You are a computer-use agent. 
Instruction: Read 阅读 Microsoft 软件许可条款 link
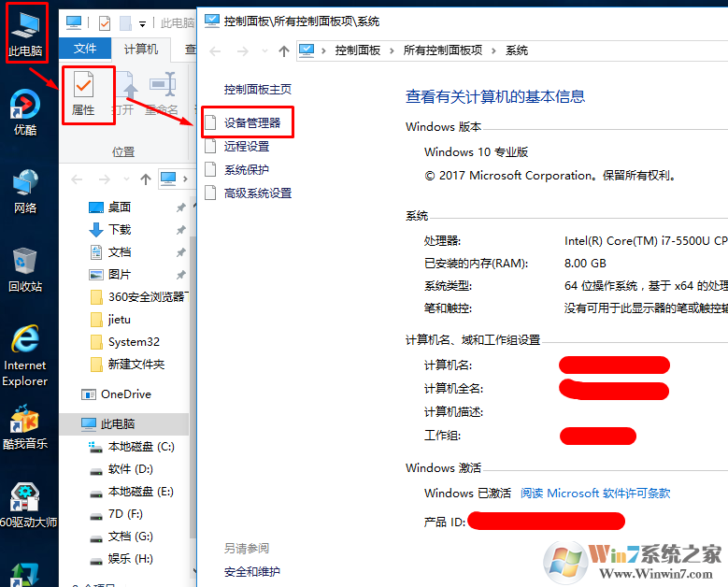pyautogui.click(x=595, y=494)
